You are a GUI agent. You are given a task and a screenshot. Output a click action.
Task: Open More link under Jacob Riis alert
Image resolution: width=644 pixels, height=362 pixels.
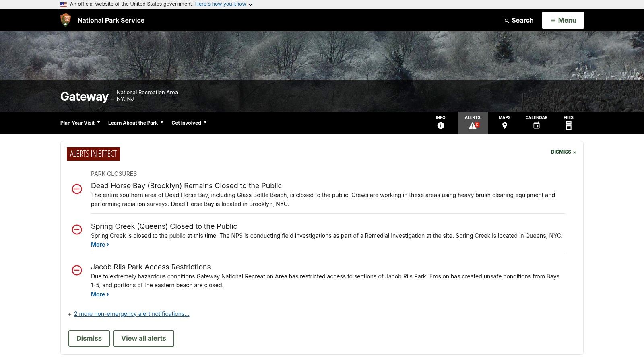pyautogui.click(x=100, y=294)
